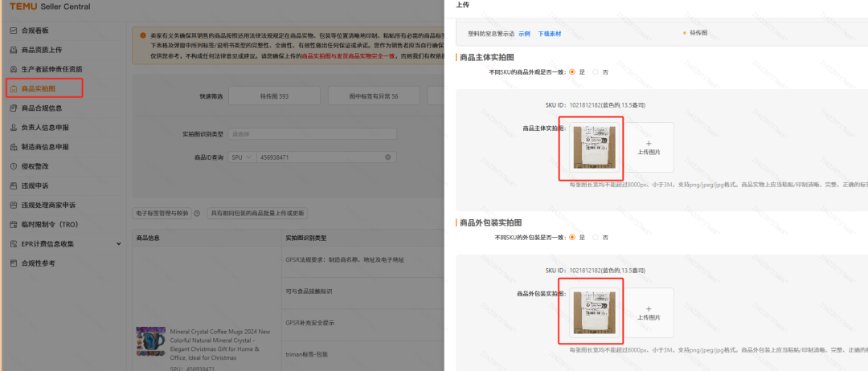868x371 pixels.
Task: Click 商品信息 column header
Action: coord(149,238)
